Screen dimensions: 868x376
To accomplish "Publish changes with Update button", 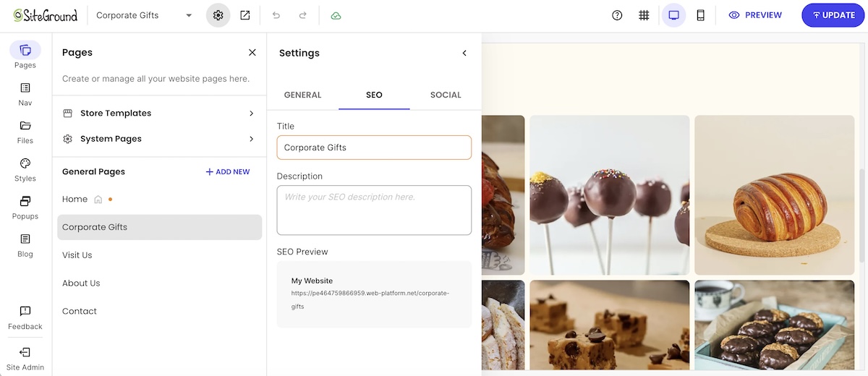I will (833, 15).
